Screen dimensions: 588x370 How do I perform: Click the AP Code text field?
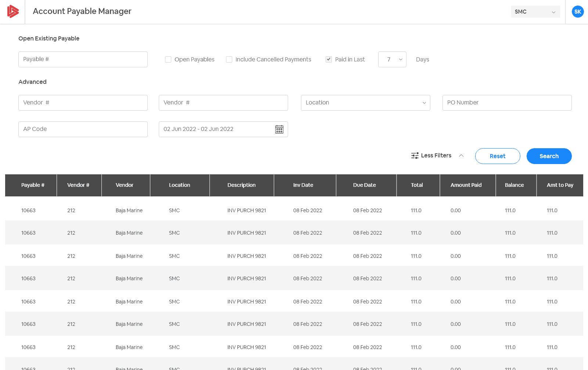click(83, 129)
